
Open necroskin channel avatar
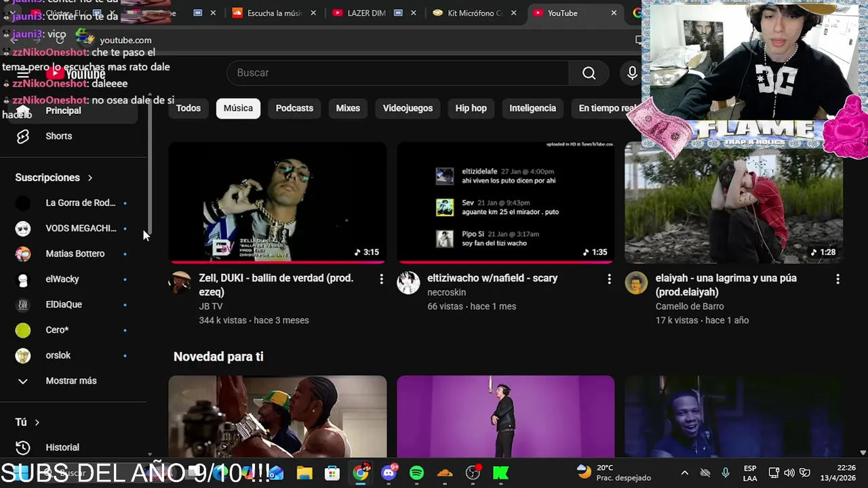coord(408,283)
